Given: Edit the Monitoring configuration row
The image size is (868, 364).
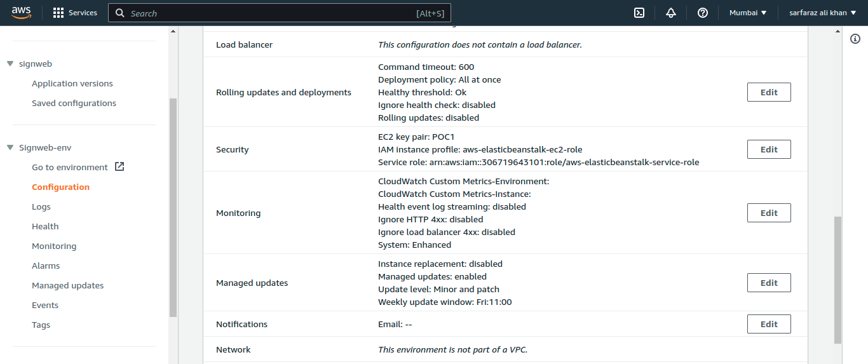Looking at the screenshot, I should click(769, 213).
